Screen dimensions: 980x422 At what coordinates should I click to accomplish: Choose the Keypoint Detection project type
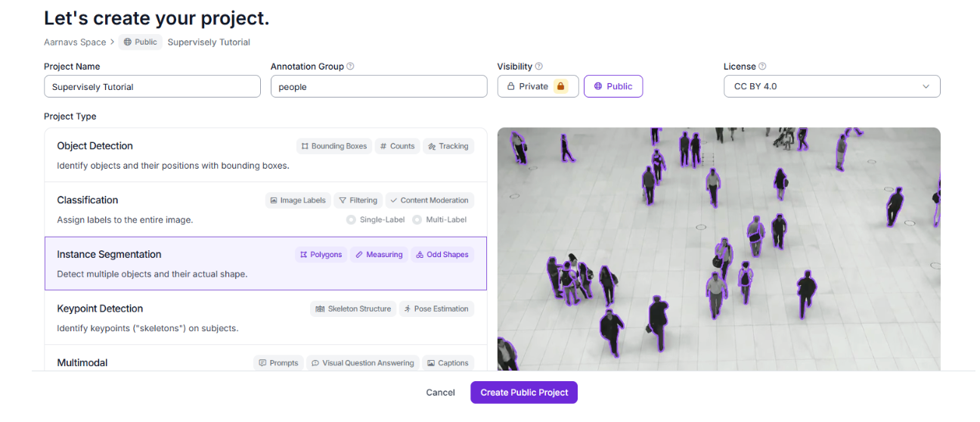pos(265,318)
